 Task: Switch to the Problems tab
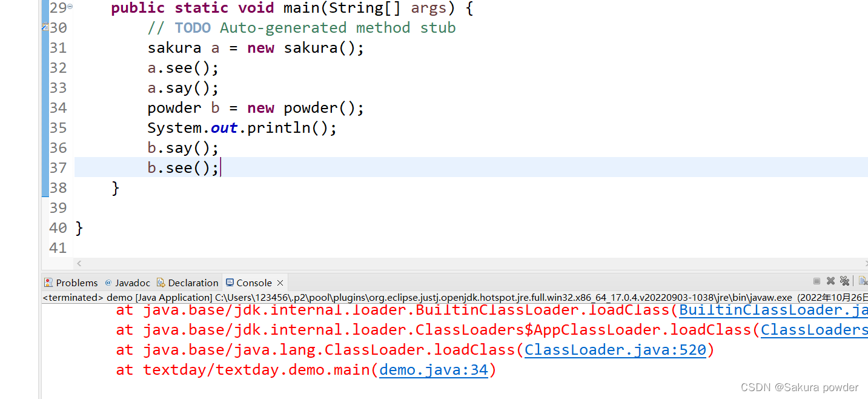pos(76,282)
